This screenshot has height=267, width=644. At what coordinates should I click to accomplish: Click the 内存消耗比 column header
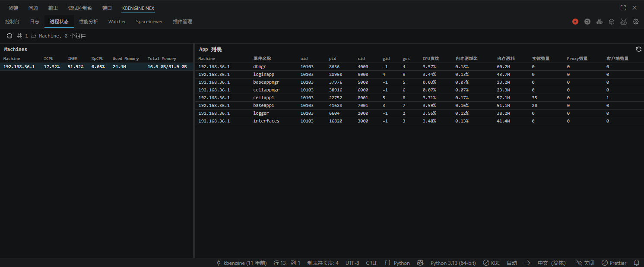point(466,59)
